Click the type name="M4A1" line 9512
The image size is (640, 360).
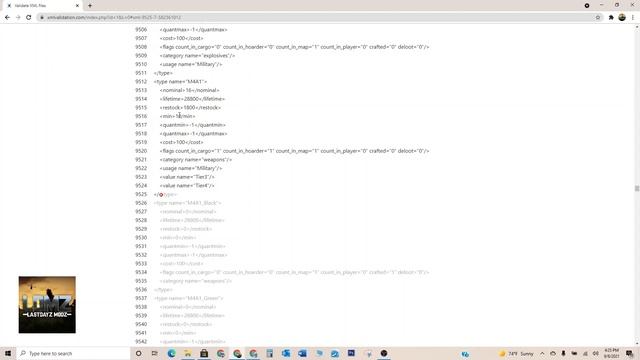(x=180, y=82)
